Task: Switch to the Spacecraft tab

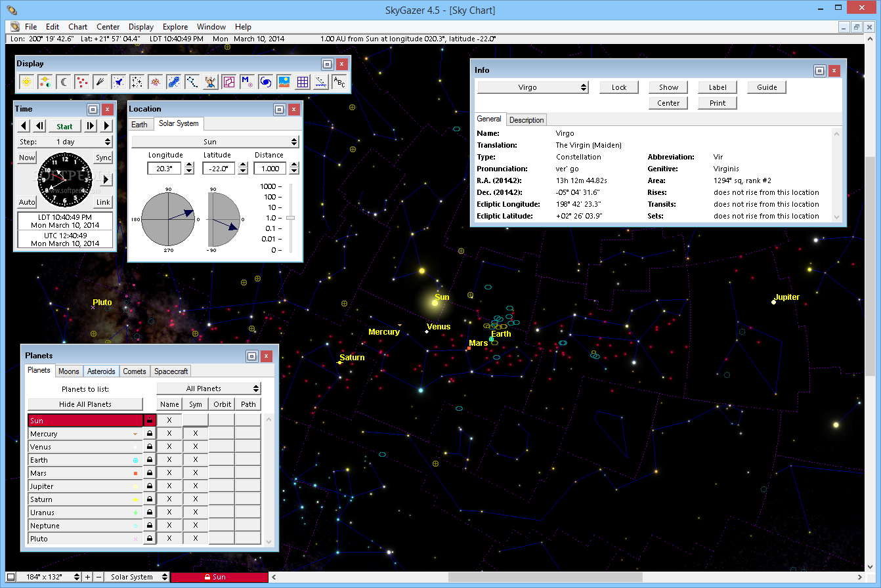Action: 171,371
